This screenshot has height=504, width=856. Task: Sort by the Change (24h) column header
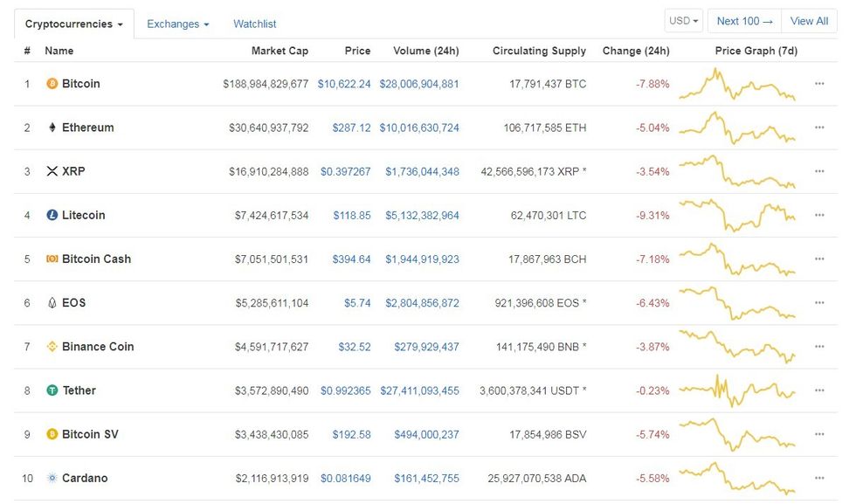pos(636,51)
